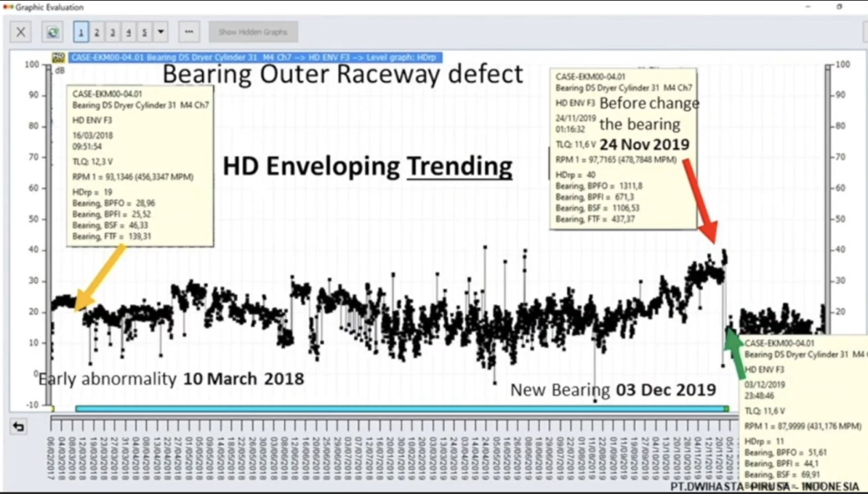Maximize the Graphic Evaluation window
Screen dimensions: 868x494
[x=840, y=7]
